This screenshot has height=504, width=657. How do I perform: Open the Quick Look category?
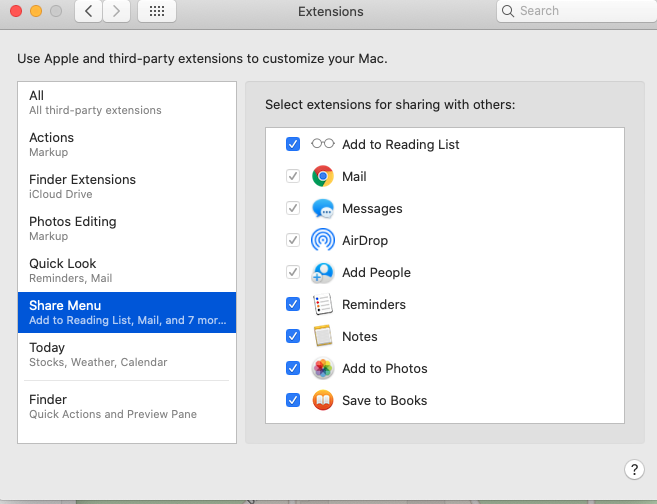[127, 270]
